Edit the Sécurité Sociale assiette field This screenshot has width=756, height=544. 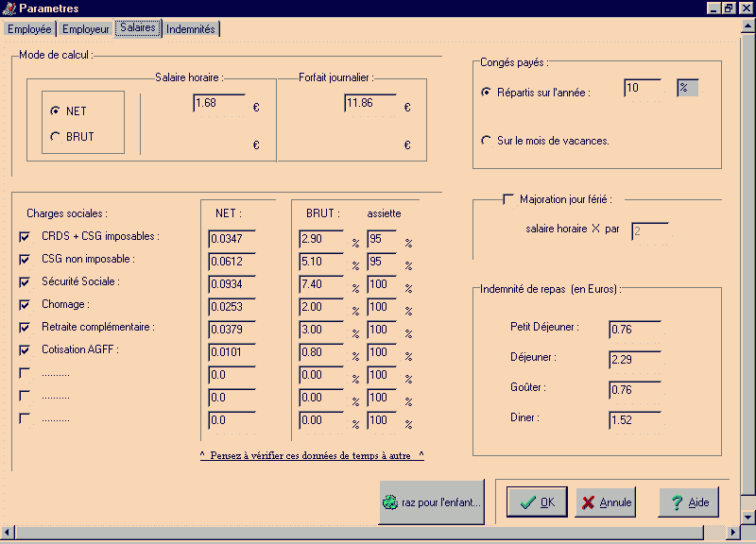383,283
